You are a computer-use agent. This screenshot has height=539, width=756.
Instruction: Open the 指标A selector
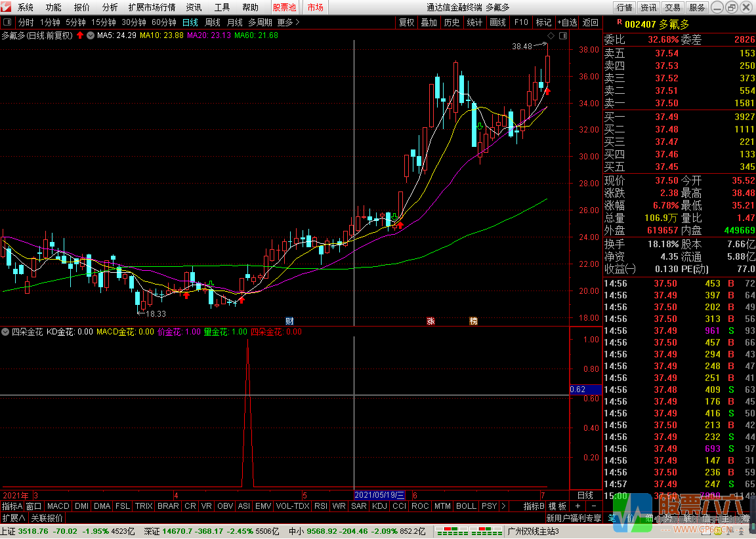[12, 506]
